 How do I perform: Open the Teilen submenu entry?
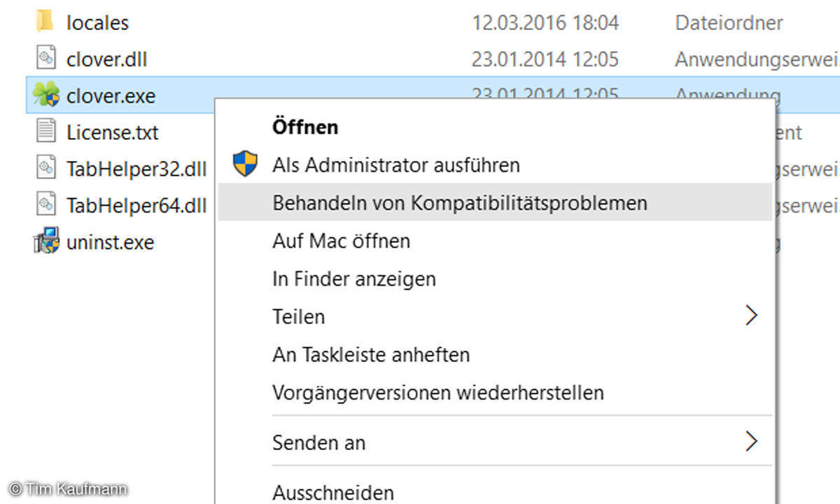click(x=298, y=316)
